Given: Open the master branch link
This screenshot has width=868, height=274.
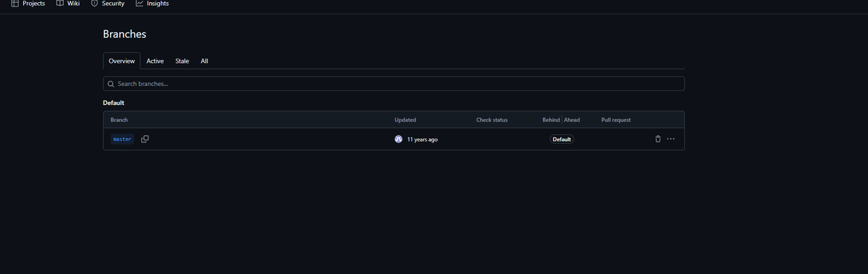Looking at the screenshot, I should pos(122,139).
